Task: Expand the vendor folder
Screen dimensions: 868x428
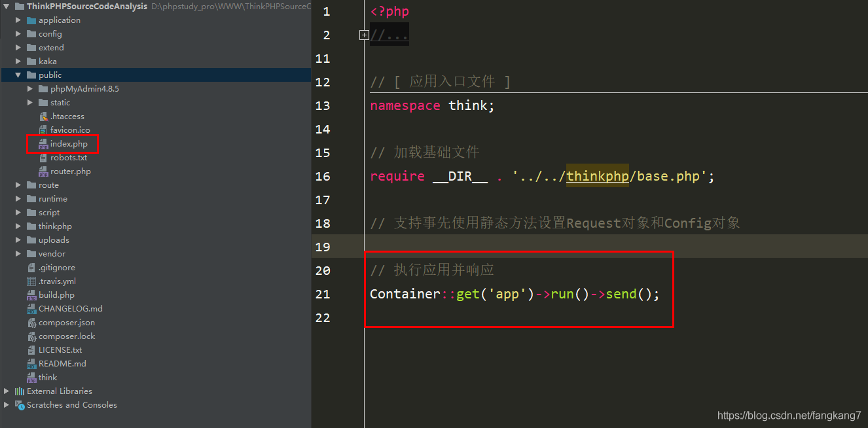Action: pos(18,253)
